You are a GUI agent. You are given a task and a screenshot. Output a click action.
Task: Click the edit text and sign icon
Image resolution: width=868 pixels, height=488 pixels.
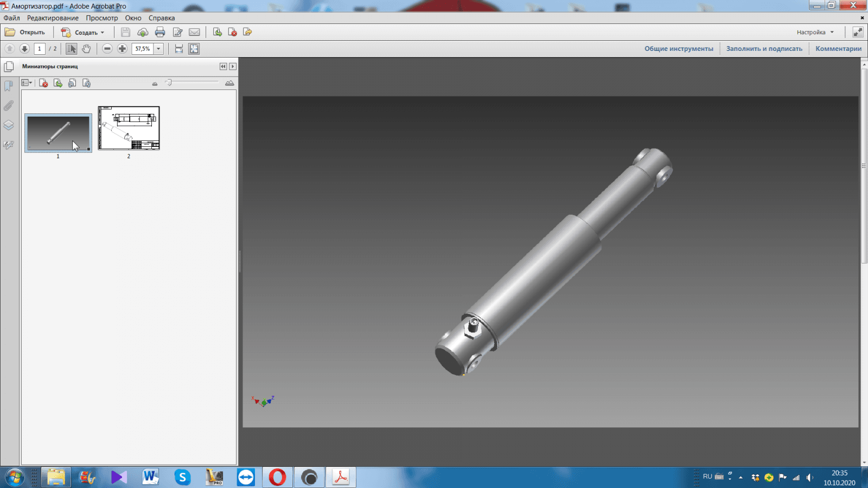click(177, 32)
